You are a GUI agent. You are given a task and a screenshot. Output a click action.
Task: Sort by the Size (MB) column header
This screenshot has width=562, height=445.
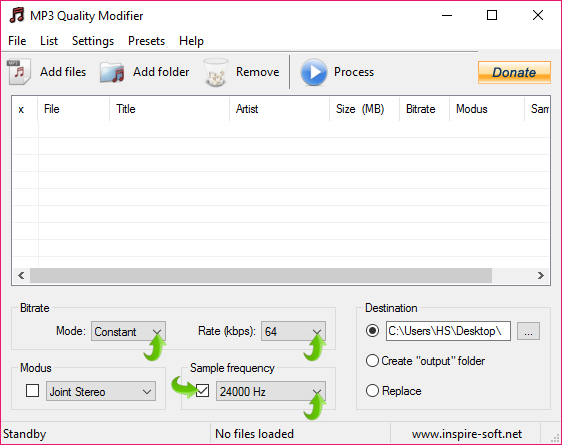365,109
